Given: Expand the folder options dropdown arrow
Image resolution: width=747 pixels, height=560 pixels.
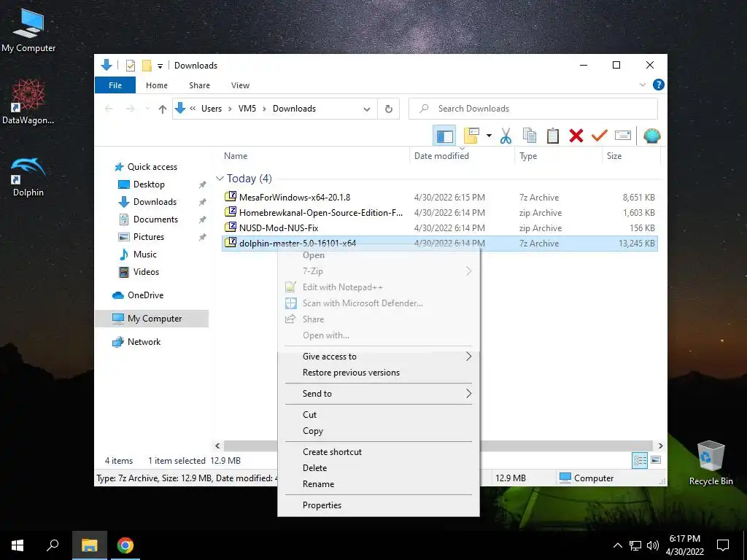Looking at the screenshot, I should click(489, 136).
